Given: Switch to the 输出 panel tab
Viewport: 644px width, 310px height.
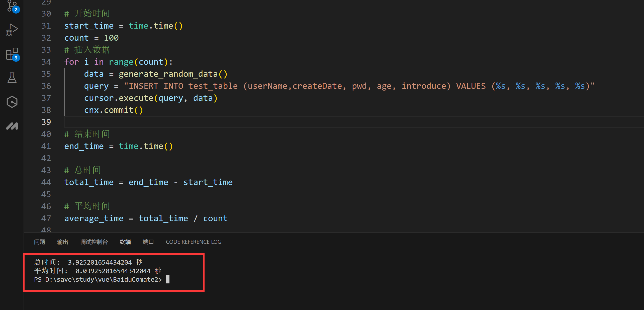Looking at the screenshot, I should click(x=62, y=242).
